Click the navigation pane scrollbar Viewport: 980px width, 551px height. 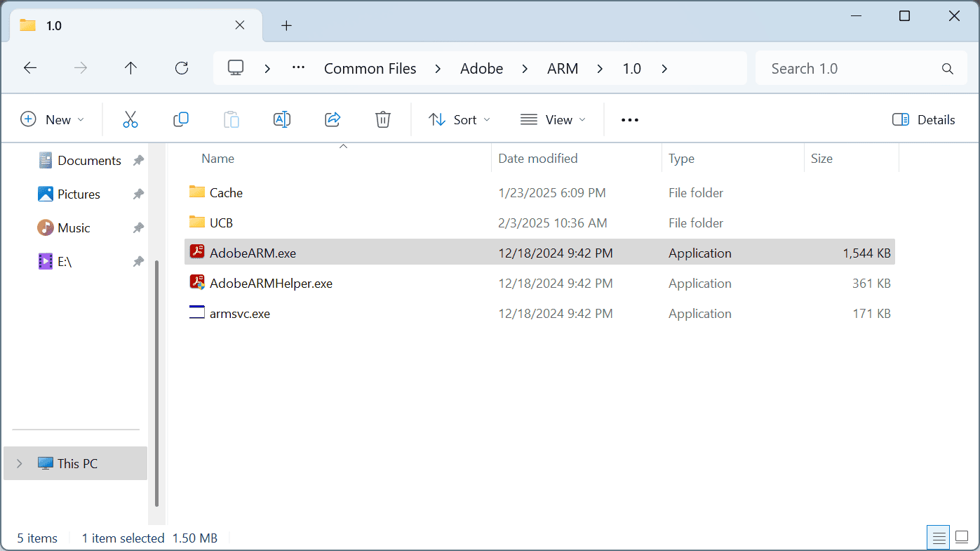[157, 383]
